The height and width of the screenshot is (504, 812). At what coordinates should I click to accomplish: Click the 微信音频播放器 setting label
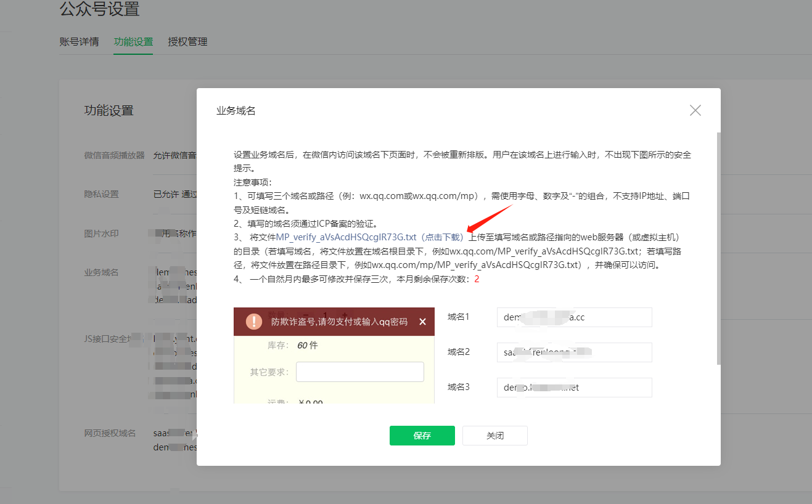[114, 155]
